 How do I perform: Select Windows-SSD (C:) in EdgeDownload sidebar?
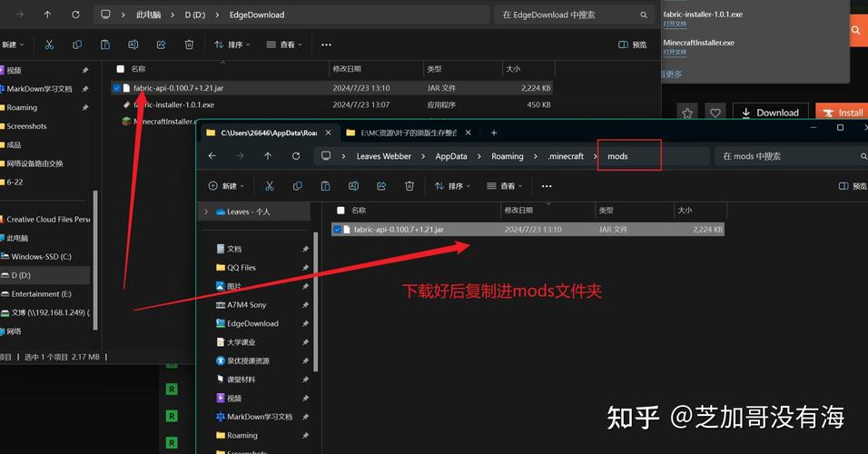pos(41,256)
